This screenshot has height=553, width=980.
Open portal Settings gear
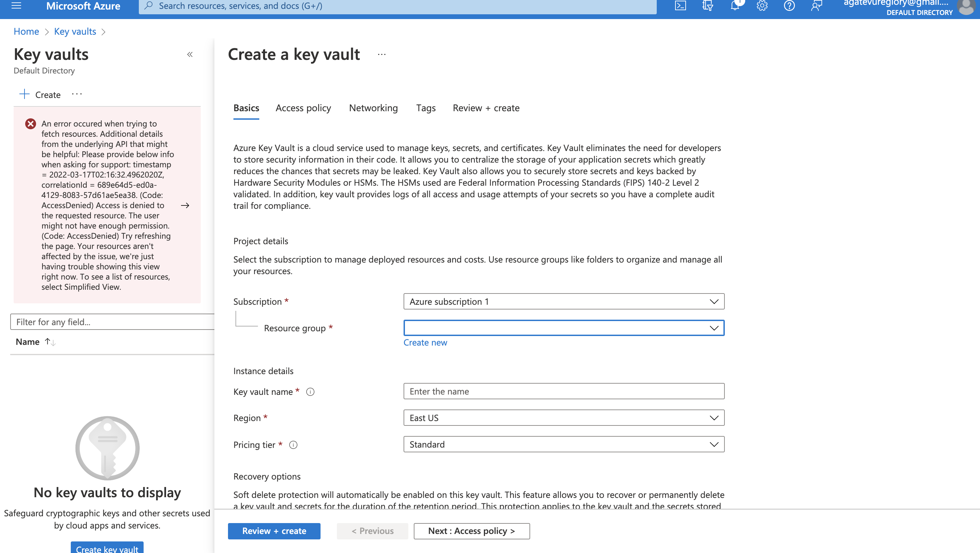click(762, 6)
